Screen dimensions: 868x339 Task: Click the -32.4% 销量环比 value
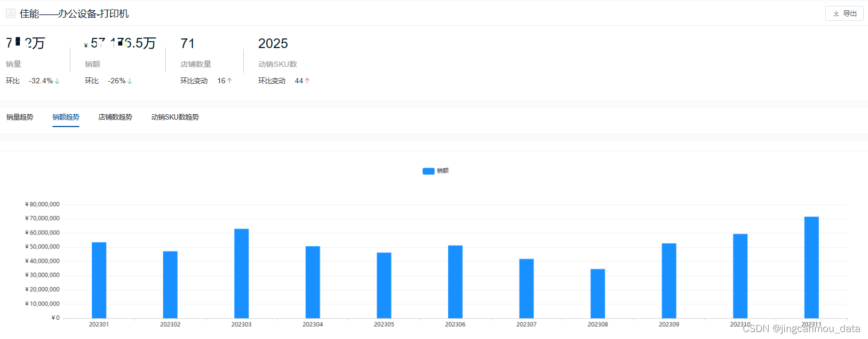click(x=41, y=81)
